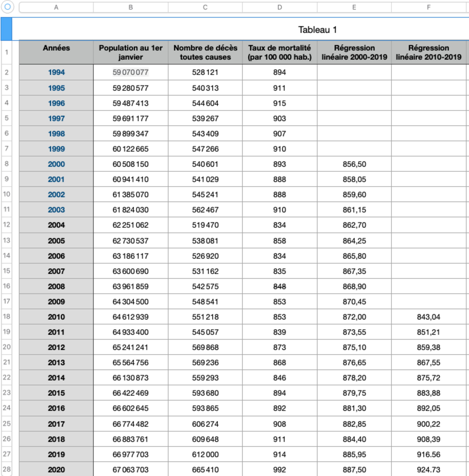Select column B header
Image resolution: width=469 pixels, height=476 pixels.
pos(131,7)
